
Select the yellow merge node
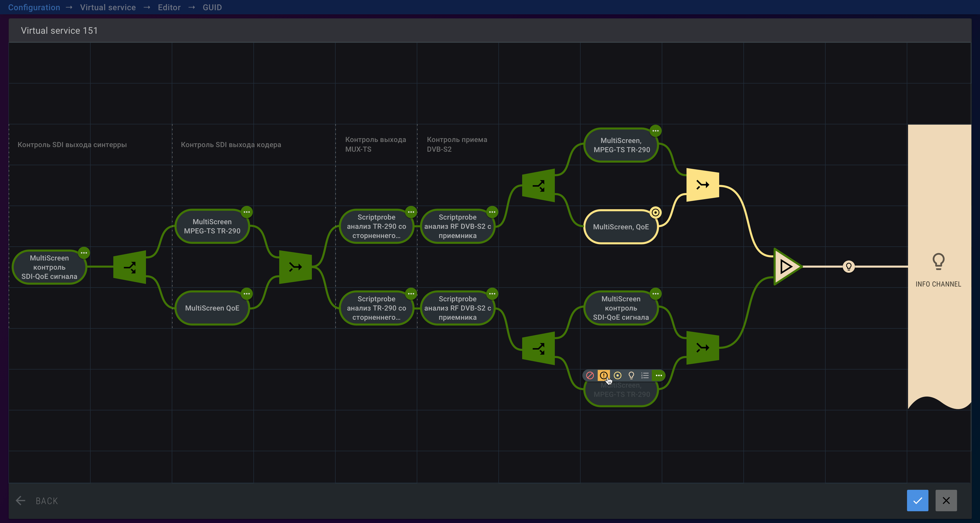[x=703, y=185]
